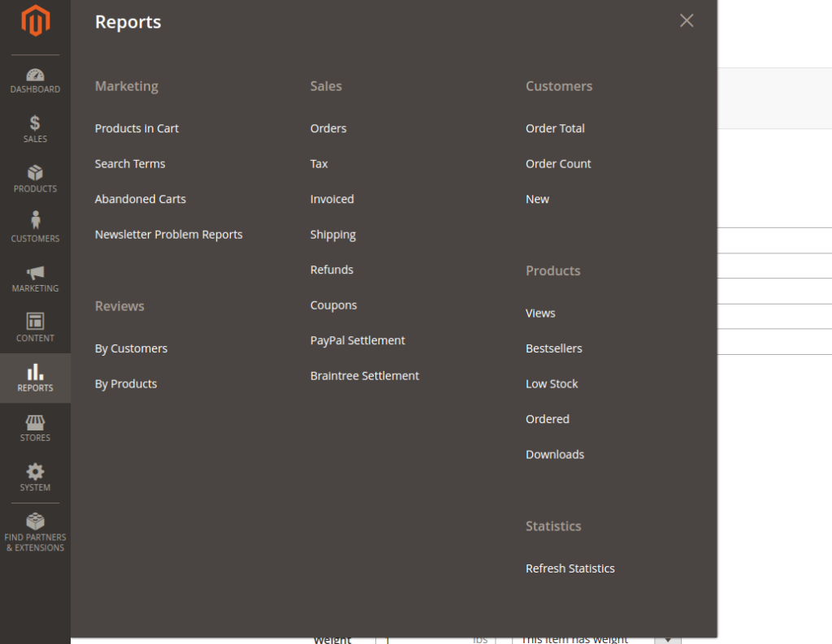Viewport: 832px width, 644px height.
Task: Open the Search Terms report
Action: coord(130,164)
